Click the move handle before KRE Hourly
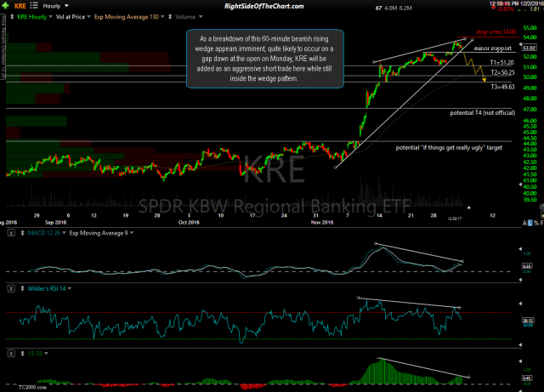Viewport: 544px width, 392px height. point(12,17)
